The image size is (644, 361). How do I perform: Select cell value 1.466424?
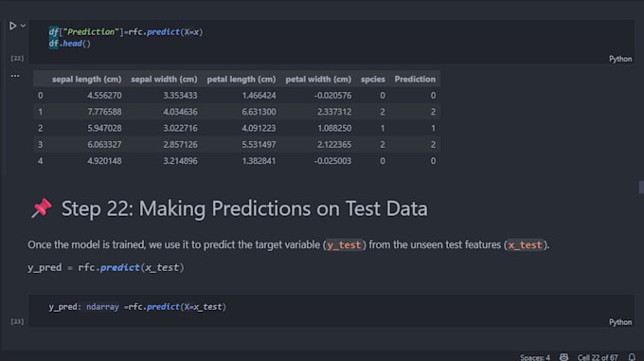click(259, 96)
